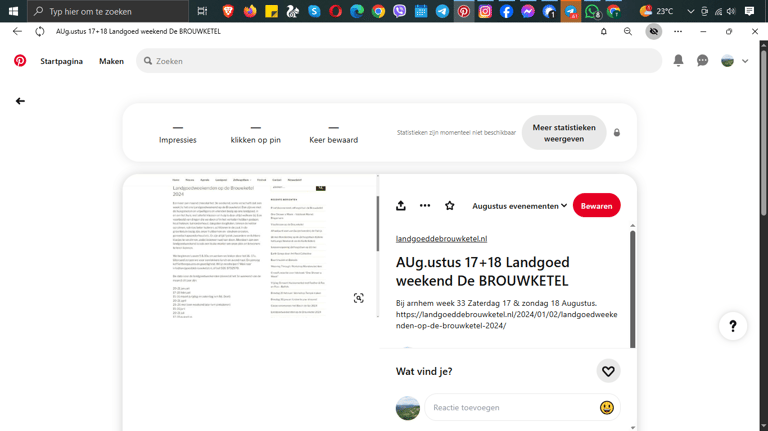
Task: Click Meer statistieken weergeven button
Action: point(564,133)
